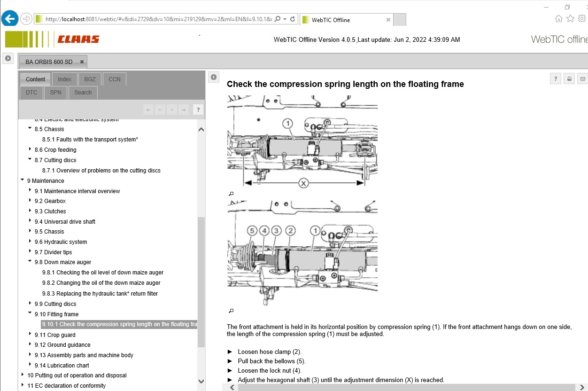Screen dimensions: 588x391
Task: Expand 10 Putting out of operation node
Action: (x=23, y=375)
